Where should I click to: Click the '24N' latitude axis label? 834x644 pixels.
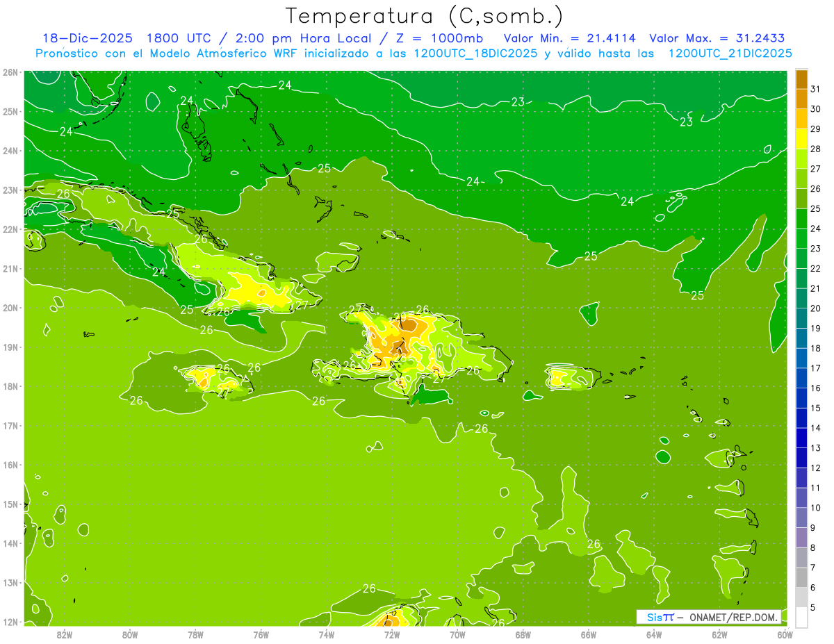10,151
